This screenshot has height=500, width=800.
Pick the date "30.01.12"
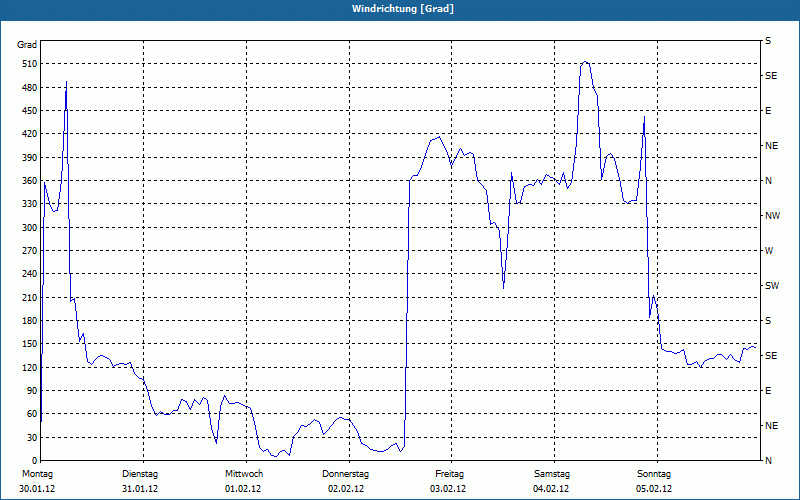(x=37, y=489)
